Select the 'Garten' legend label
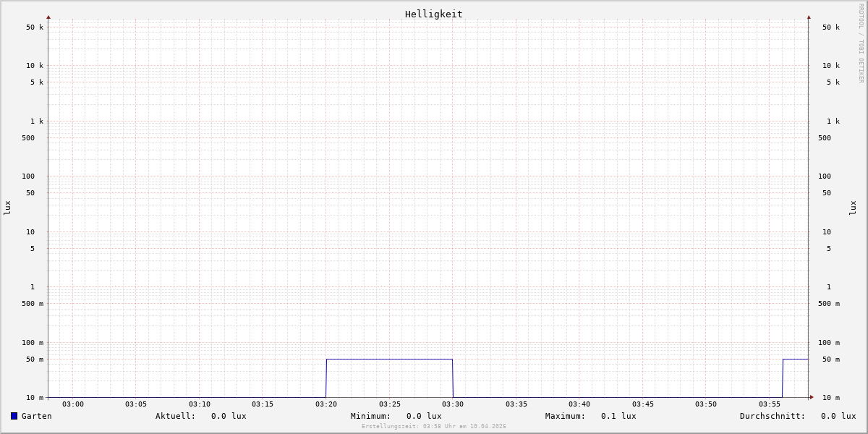Image resolution: width=868 pixels, height=434 pixels. click(37, 416)
